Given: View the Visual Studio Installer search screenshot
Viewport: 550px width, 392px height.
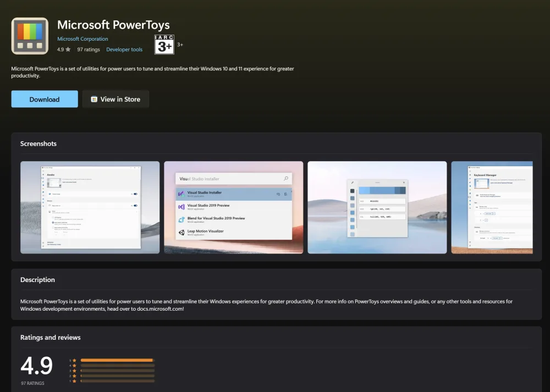Looking at the screenshot, I should coord(234,207).
